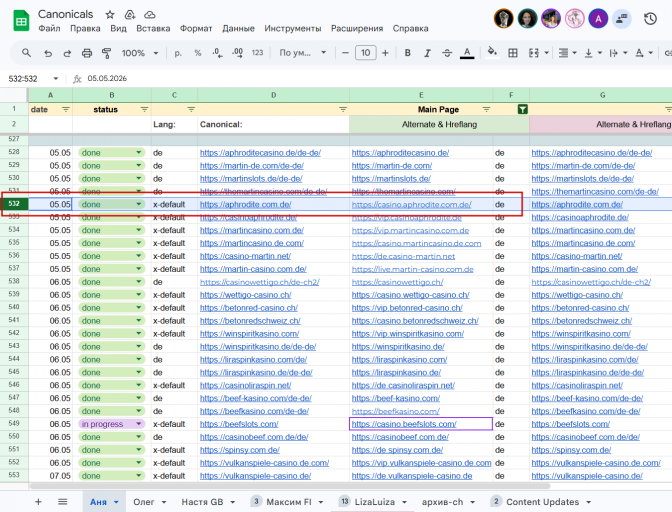Viewport: 672px width, 512px height.
Task: Select row header 540
Action: pos(14,307)
